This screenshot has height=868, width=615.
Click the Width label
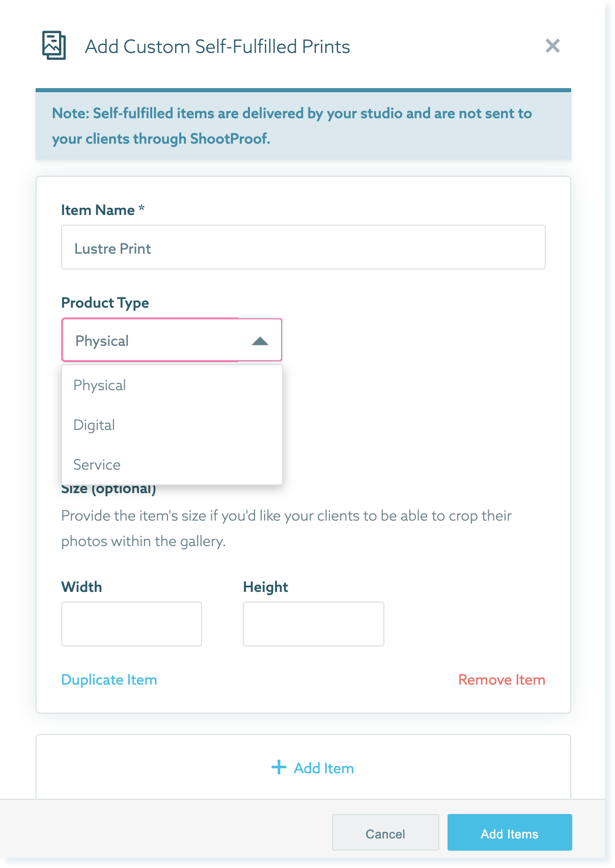pyautogui.click(x=81, y=587)
